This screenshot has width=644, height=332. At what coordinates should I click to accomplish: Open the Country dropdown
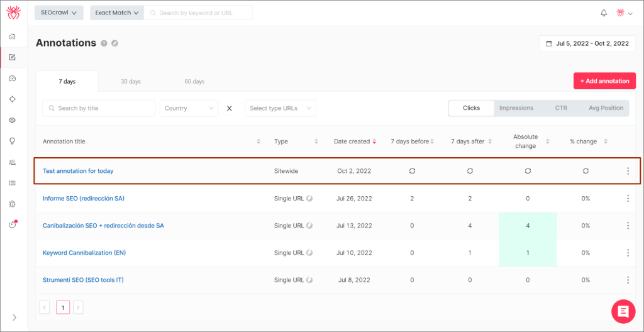point(189,109)
